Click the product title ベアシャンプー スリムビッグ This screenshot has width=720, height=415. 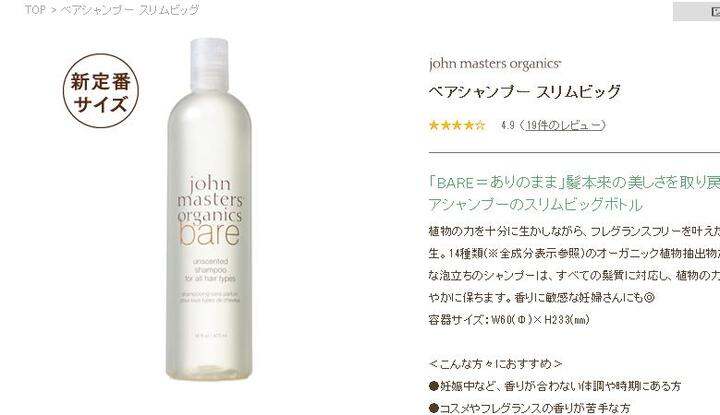click(x=525, y=91)
